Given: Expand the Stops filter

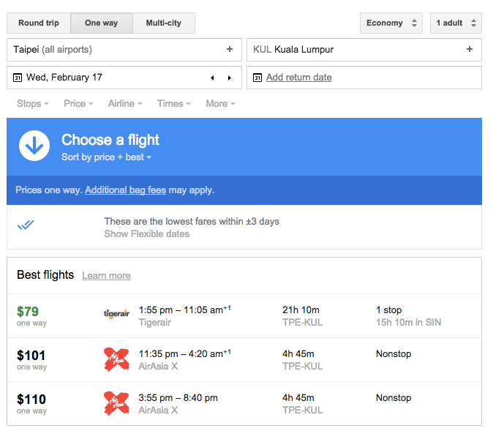Looking at the screenshot, I should click(33, 104).
